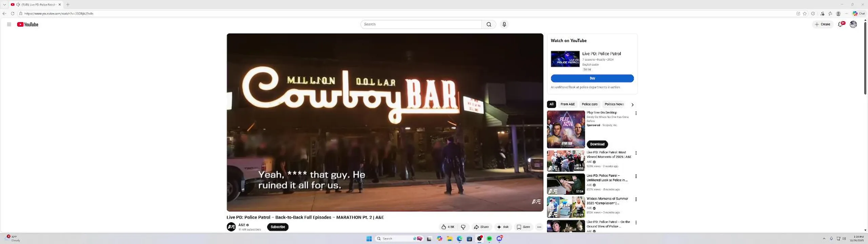Reload the page with refresh icon
This screenshot has height=244, width=868.
click(x=13, y=14)
